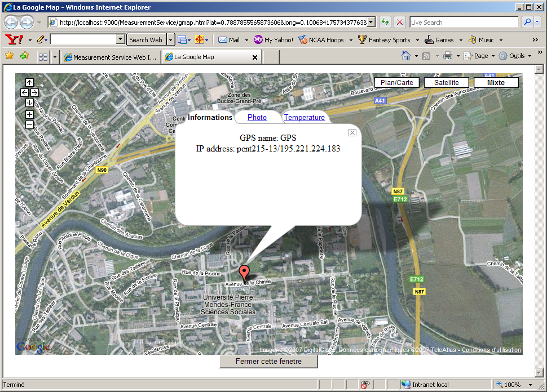The image size is (547, 392).
Task: Click the Fermer cette fenetre button
Action: [x=268, y=362]
